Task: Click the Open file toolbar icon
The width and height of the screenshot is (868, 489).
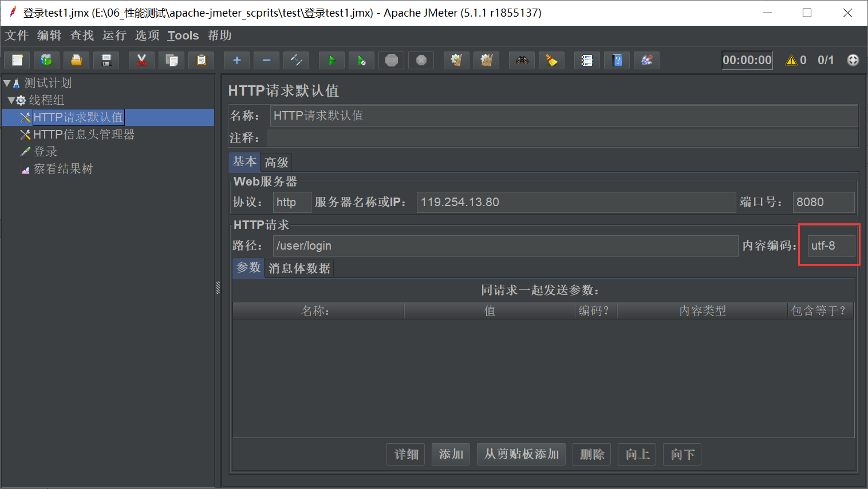Action: pos(76,60)
